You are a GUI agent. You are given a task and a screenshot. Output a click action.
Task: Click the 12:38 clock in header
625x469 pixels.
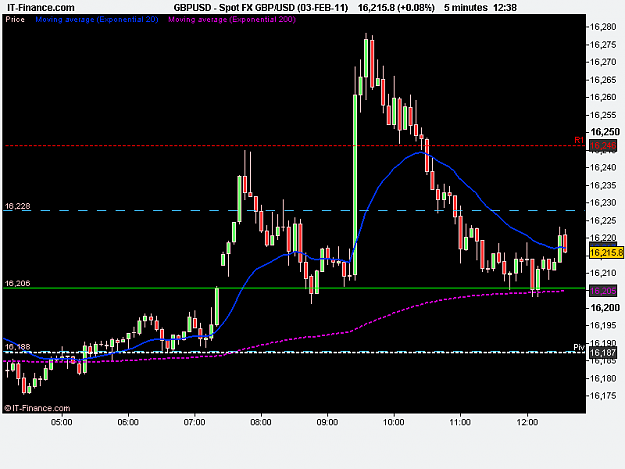point(505,8)
